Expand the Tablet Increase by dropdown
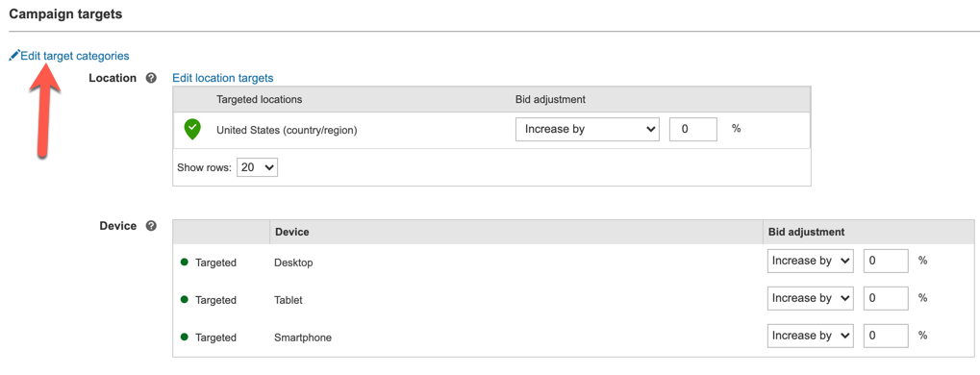Image resolution: width=980 pixels, height=375 pixels. click(x=811, y=299)
